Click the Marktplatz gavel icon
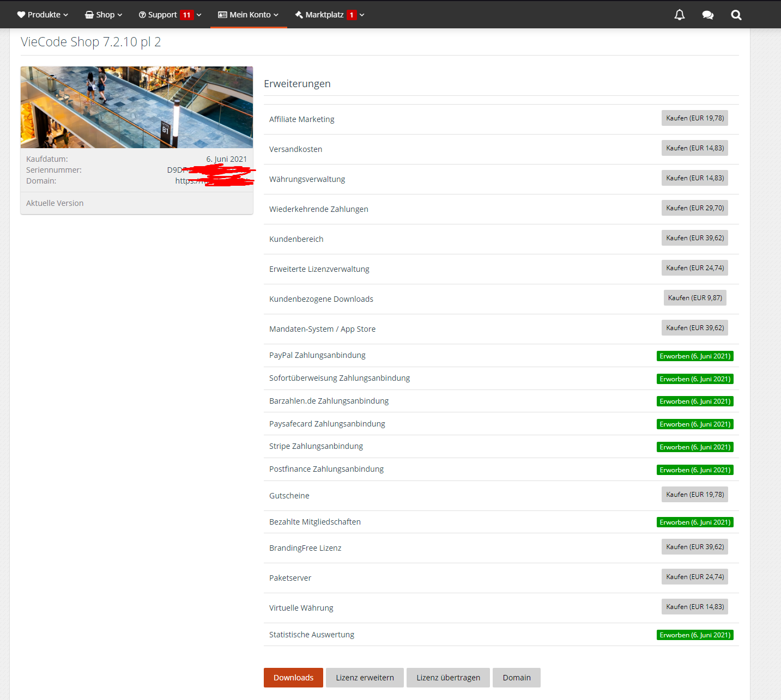The image size is (781, 700). coord(299,15)
